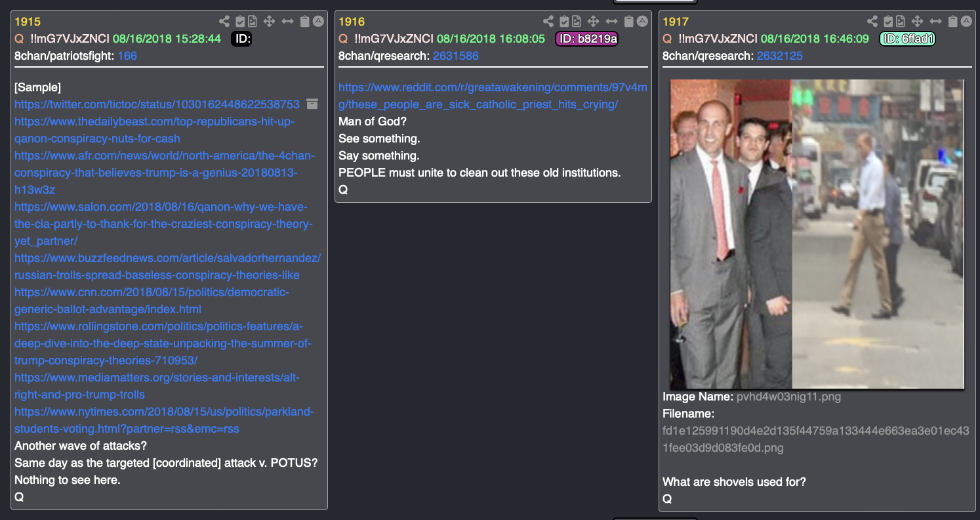Click the image file icon on post 1917
Screen dimensions: 980x520
tap(901, 22)
